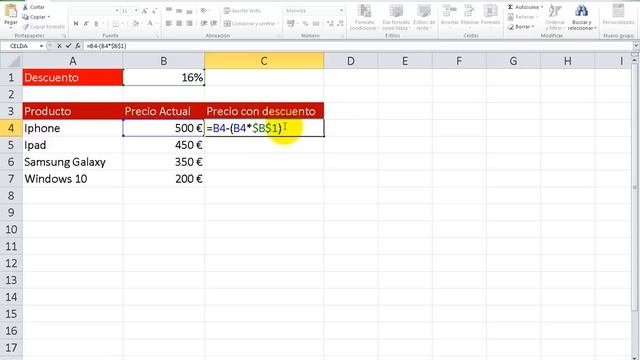
Task: Cancel the formula entry with X
Action: coord(59,46)
